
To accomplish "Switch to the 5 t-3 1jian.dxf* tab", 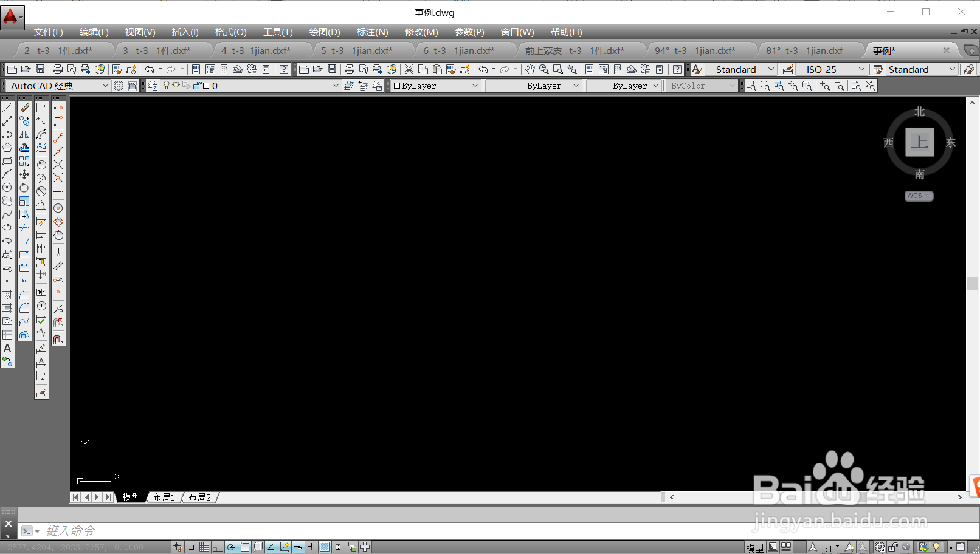I will tap(357, 50).
